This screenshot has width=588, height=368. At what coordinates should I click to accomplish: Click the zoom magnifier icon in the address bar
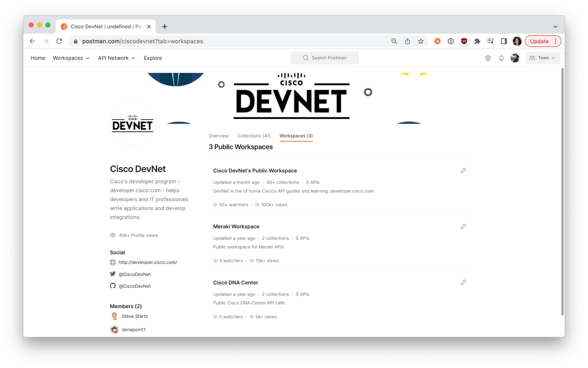point(394,41)
